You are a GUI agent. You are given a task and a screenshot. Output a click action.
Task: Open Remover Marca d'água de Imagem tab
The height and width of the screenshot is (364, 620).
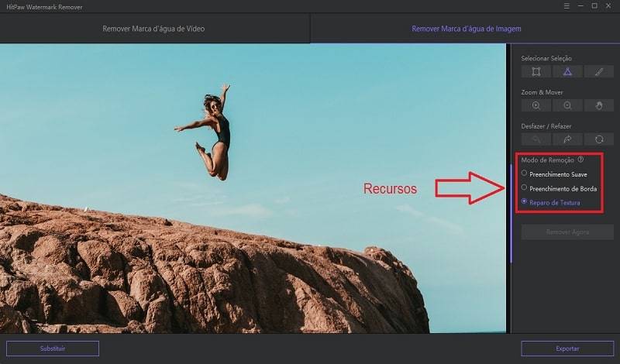point(466,29)
